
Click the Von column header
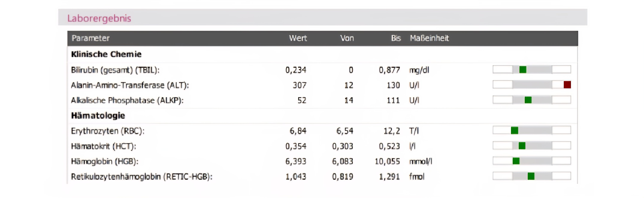pyautogui.click(x=347, y=38)
